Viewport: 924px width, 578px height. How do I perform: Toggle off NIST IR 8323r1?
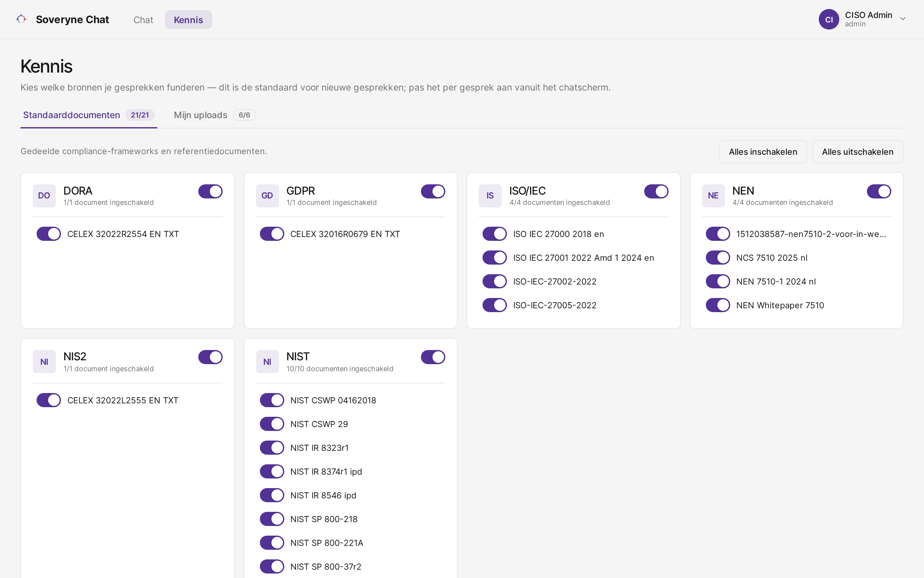(272, 448)
